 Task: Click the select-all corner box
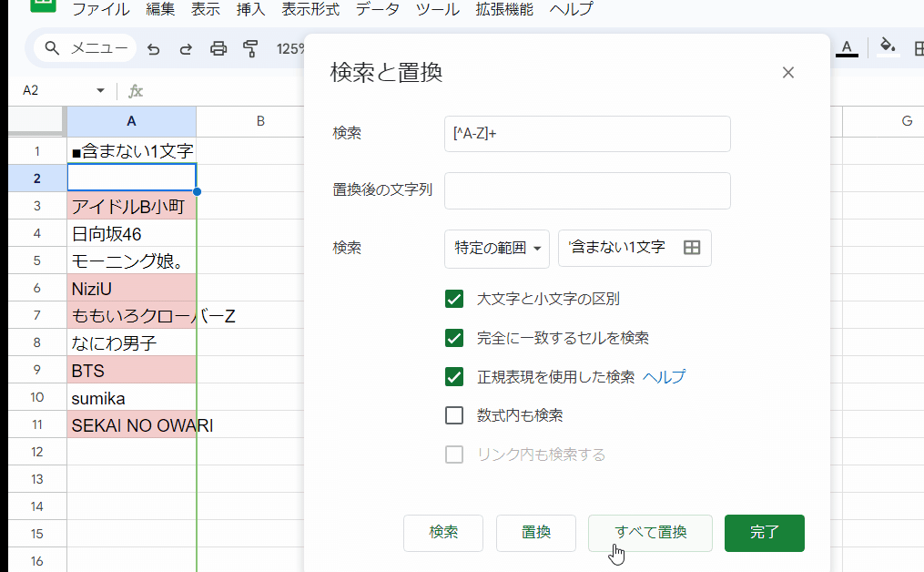pos(36,120)
